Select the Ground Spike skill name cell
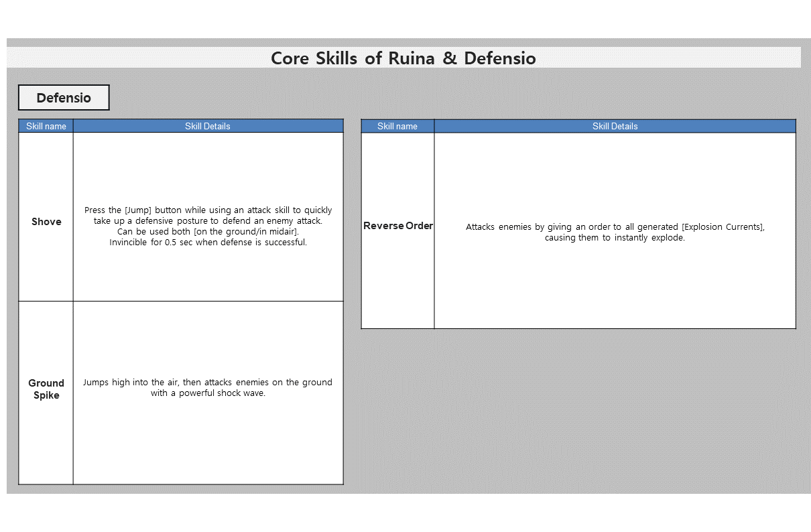811x532 pixels. pos(46,393)
